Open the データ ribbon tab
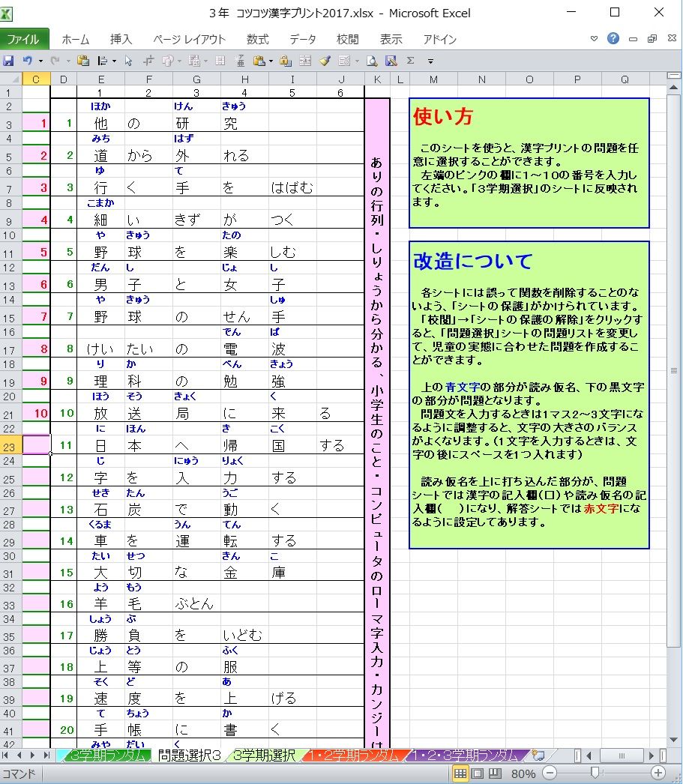This screenshot has height=784, width=683. click(302, 40)
